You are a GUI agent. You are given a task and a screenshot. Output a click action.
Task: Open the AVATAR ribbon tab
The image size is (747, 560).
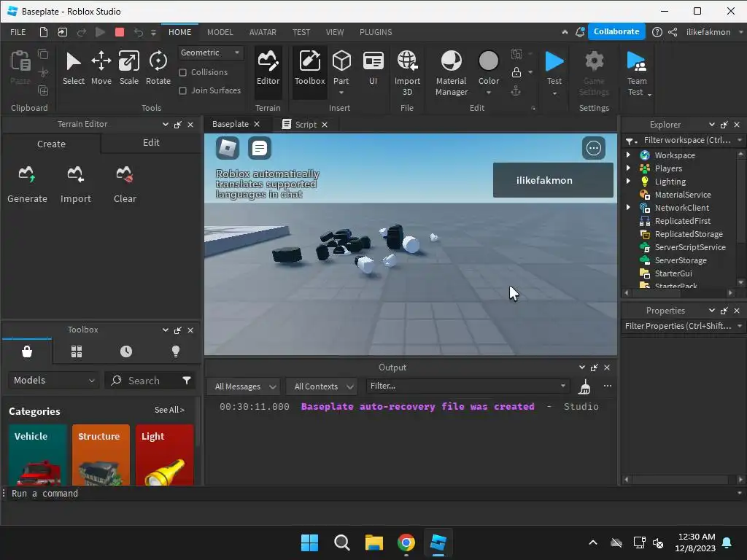263,32
